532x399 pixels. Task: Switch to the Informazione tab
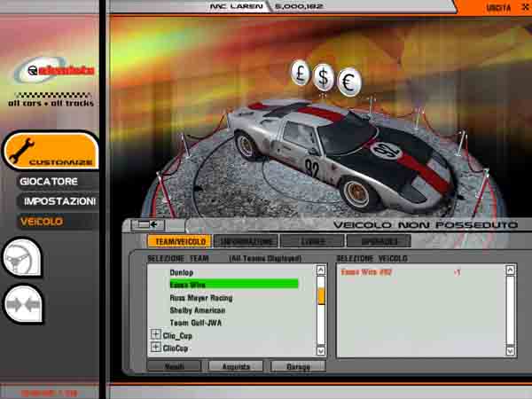pyautogui.click(x=246, y=241)
